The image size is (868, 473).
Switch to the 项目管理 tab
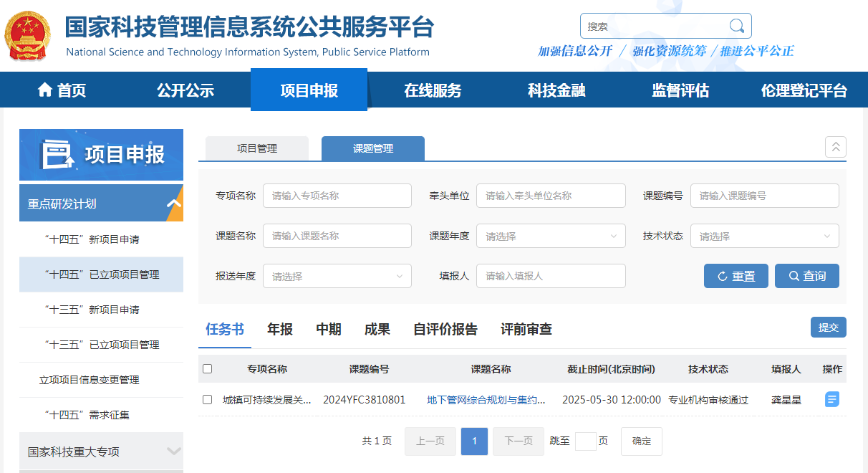point(257,148)
